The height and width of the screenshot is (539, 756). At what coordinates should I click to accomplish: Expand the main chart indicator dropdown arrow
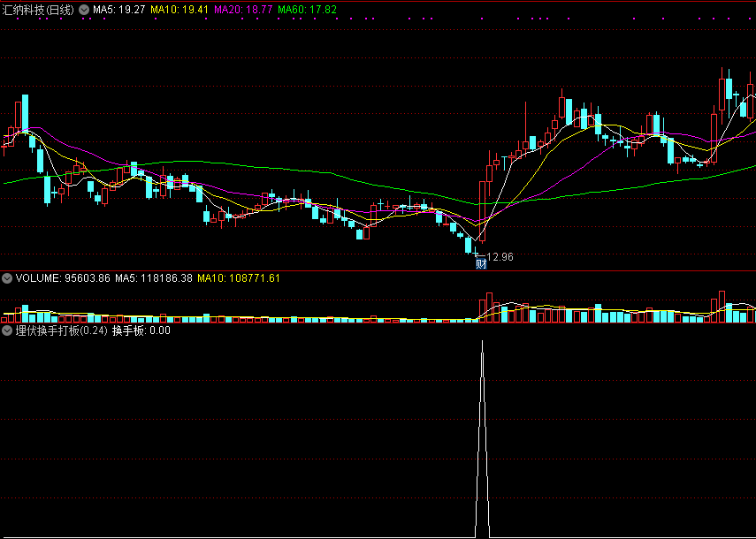84,10
